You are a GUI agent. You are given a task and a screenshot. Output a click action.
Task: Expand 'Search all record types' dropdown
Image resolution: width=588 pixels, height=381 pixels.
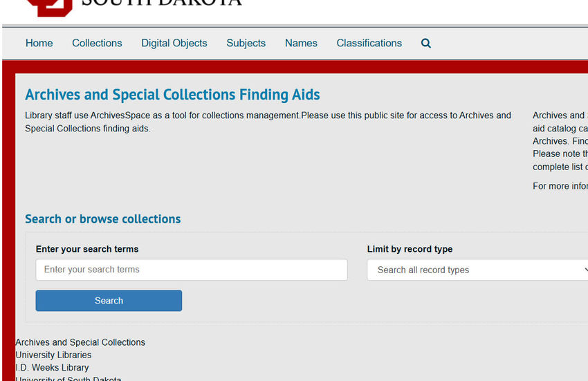(477, 270)
